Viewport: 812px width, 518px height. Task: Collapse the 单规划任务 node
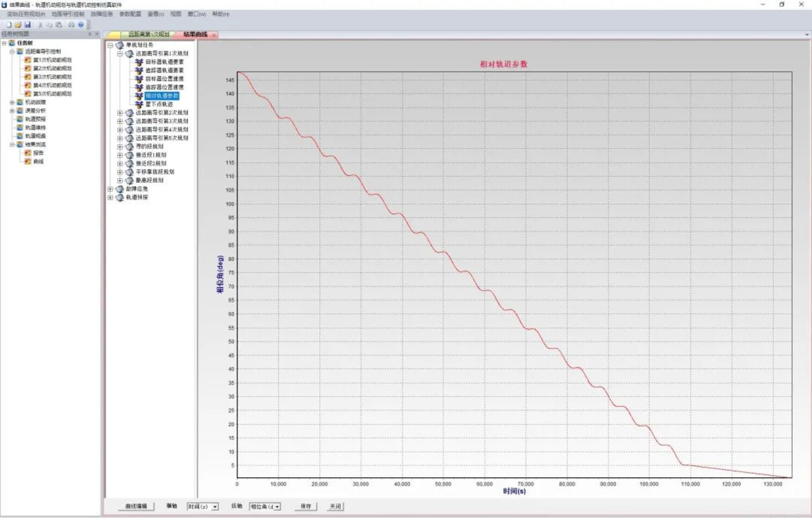coord(110,45)
